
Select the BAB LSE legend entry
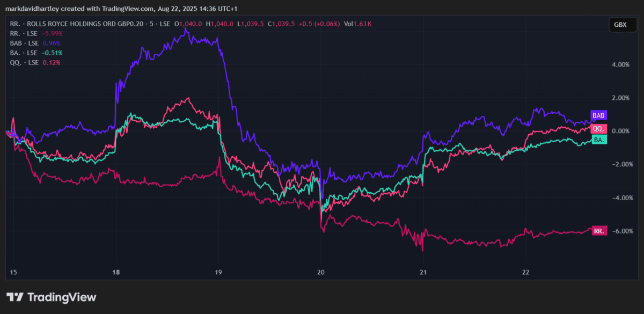(25, 43)
